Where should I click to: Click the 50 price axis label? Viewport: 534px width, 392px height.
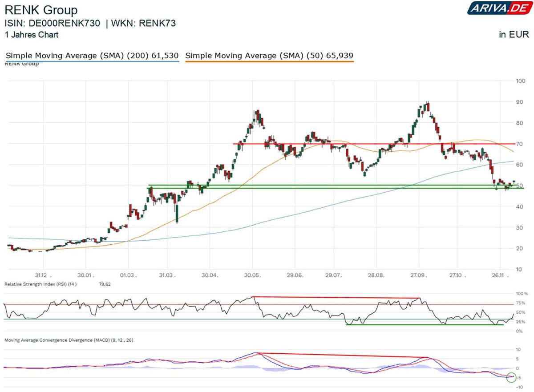(519, 186)
